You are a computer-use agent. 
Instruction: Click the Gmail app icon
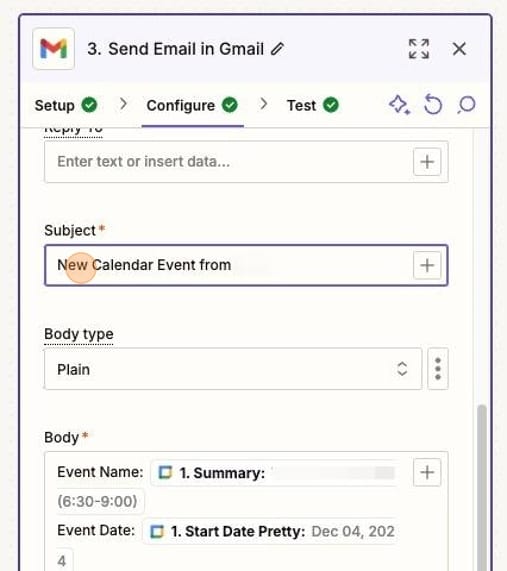click(54, 48)
